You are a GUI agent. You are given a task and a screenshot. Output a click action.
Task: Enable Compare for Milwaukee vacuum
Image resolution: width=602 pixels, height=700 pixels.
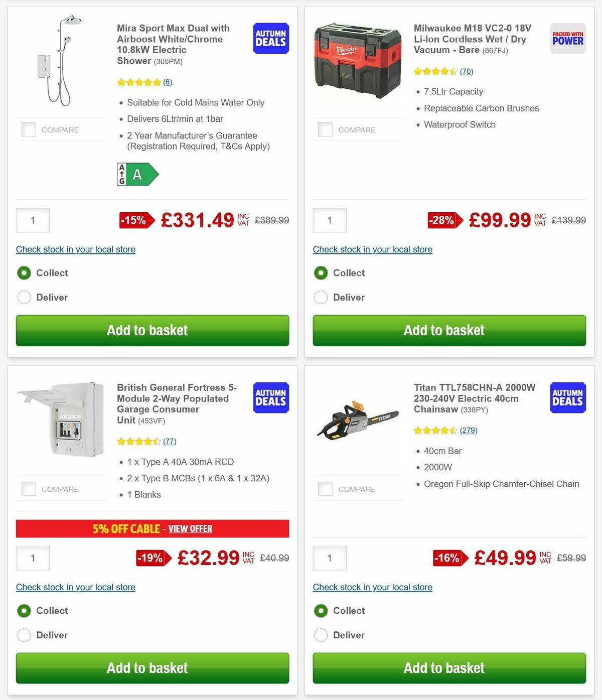pyautogui.click(x=326, y=129)
